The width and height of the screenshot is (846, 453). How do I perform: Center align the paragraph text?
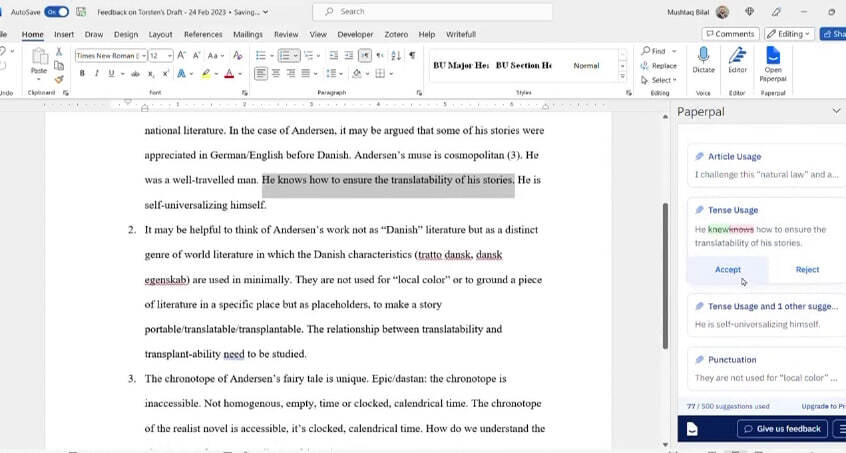(275, 73)
